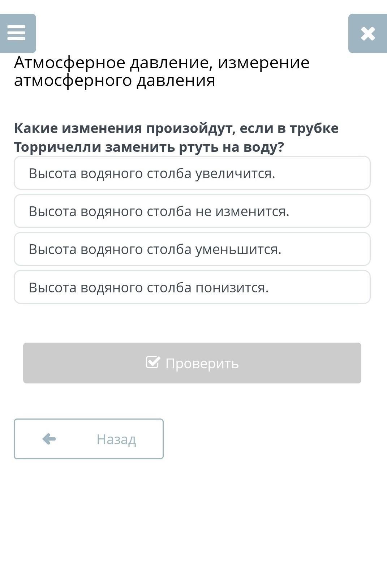Viewport: 387px width, 588px height.
Task: Tap the word "уменьшится" in the third option
Action: 238,249
